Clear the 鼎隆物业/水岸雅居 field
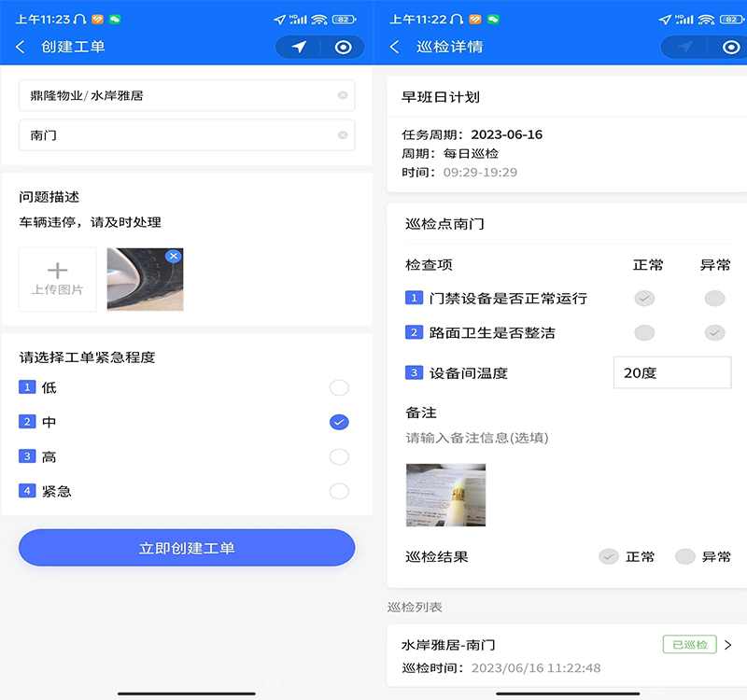The width and height of the screenshot is (747, 700). point(341,94)
